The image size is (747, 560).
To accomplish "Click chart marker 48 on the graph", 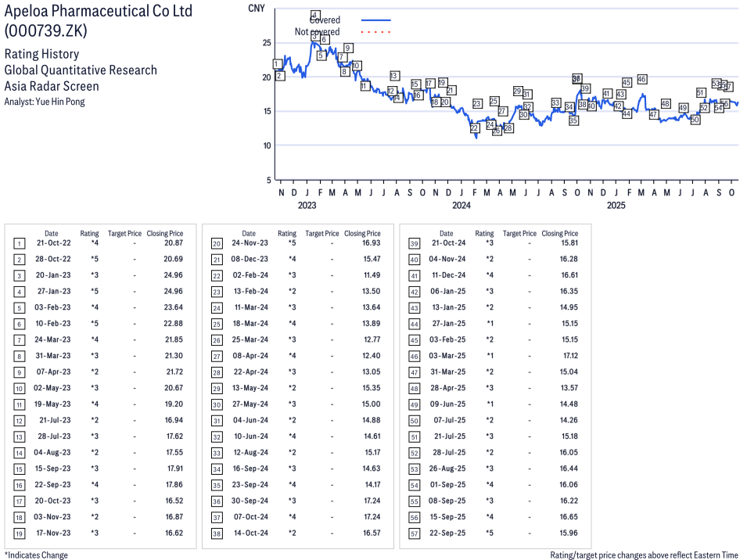I will [666, 104].
